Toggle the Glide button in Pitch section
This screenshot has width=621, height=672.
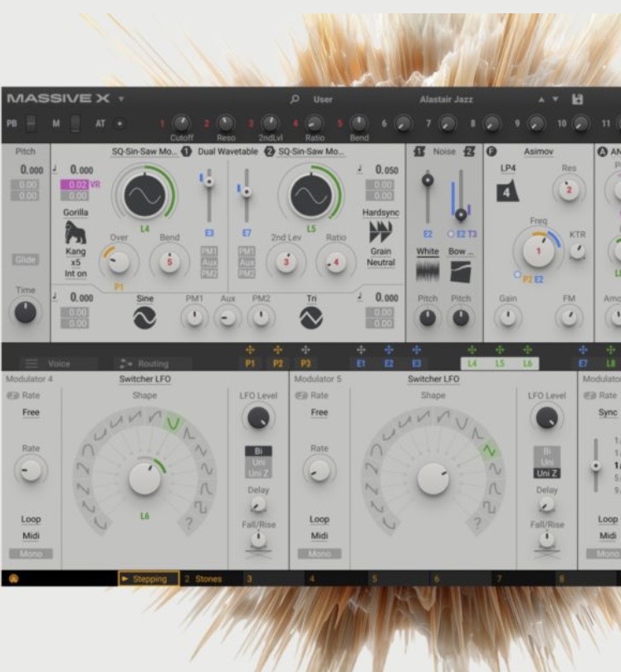25,259
